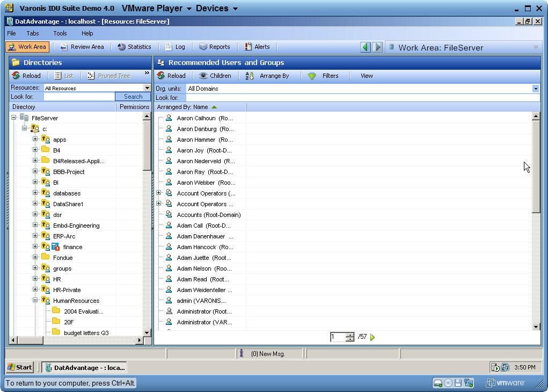548x392 pixels.
Task: Click the finance flagged alert icon
Action: coord(56,247)
